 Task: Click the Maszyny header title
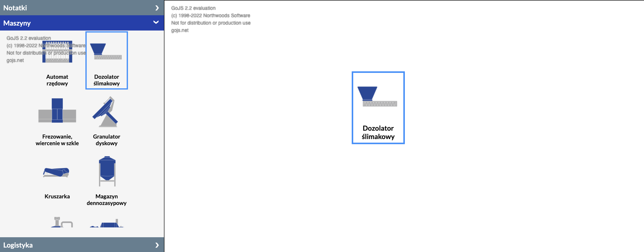click(17, 23)
